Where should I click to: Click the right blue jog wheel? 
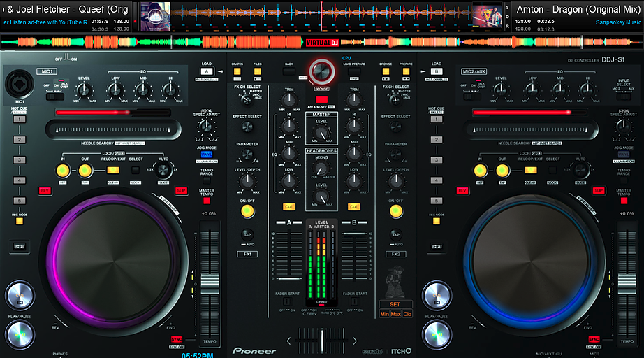coord(531,262)
